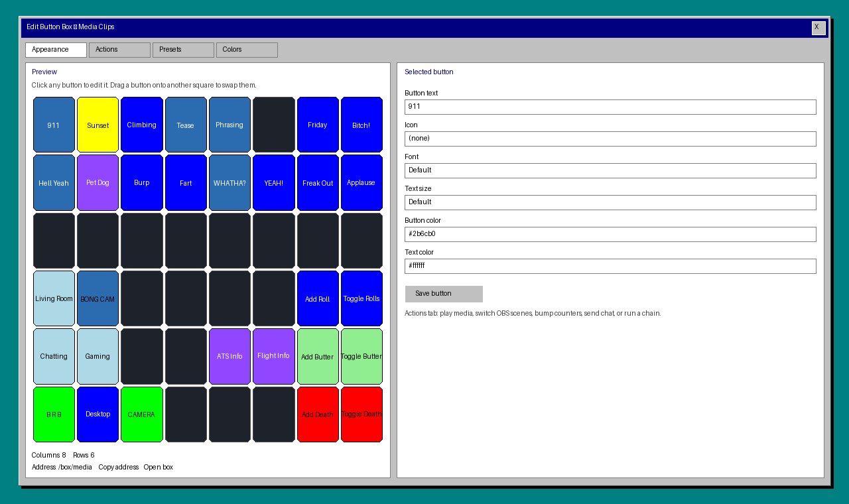849x504 pixels.
Task: Select the purple ATS Info button
Action: [229, 356]
